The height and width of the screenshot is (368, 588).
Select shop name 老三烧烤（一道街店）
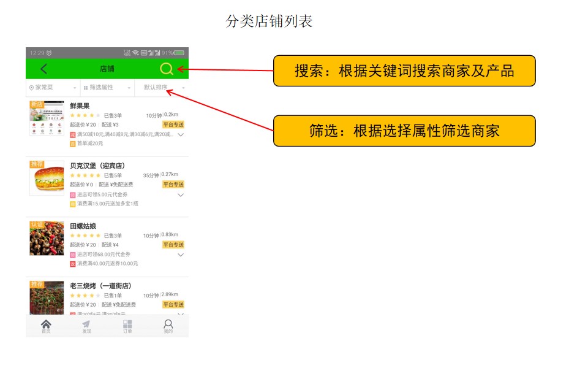click(x=100, y=286)
